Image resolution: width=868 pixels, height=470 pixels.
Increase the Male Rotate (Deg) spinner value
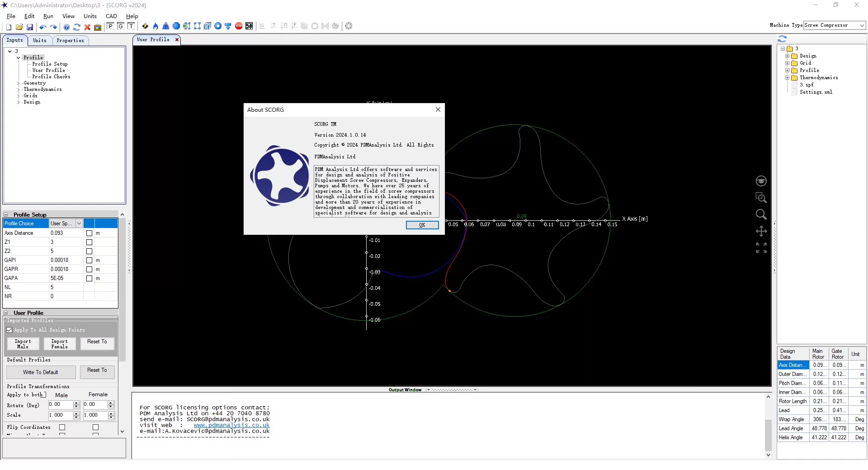pyautogui.click(x=76, y=403)
